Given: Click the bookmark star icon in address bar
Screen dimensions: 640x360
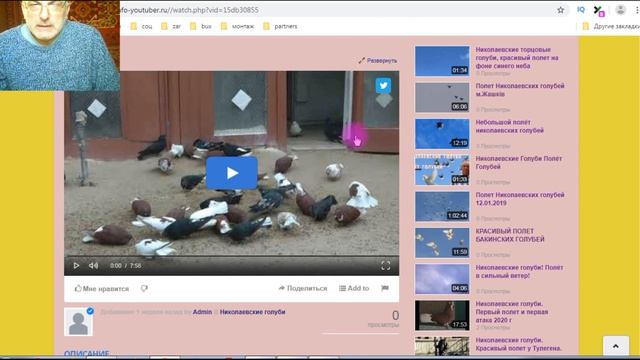Looking at the screenshot, I should [560, 10].
